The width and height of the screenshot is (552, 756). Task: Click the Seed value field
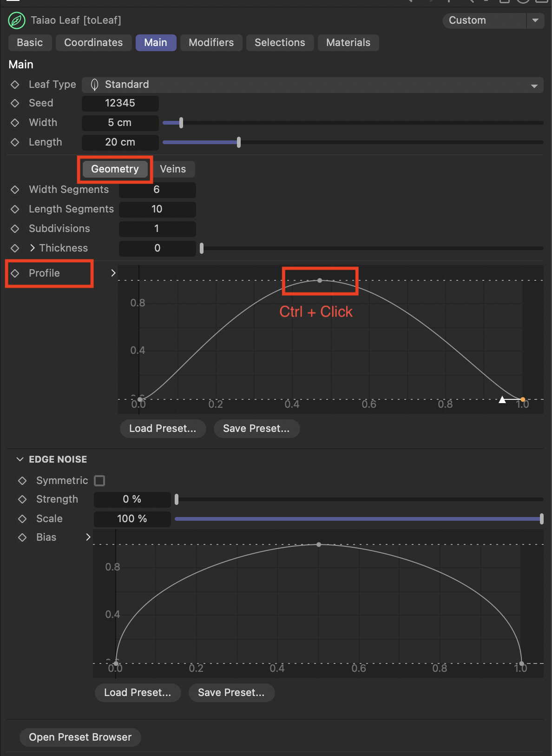[120, 103]
